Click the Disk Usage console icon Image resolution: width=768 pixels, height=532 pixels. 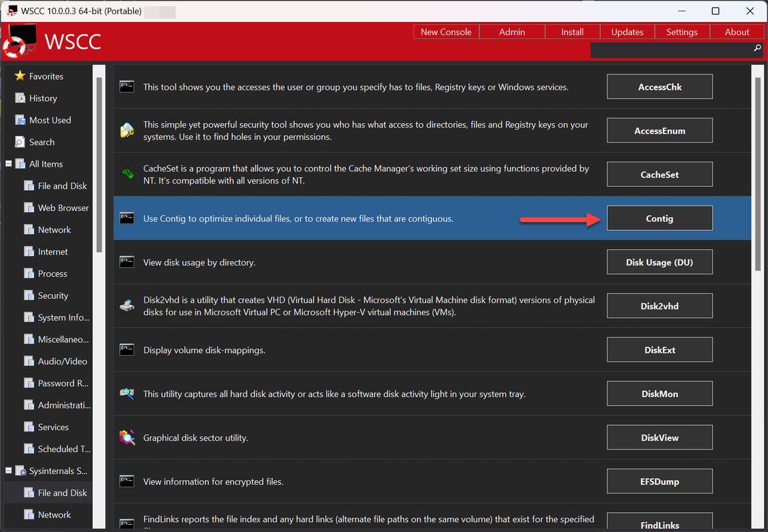click(x=127, y=262)
